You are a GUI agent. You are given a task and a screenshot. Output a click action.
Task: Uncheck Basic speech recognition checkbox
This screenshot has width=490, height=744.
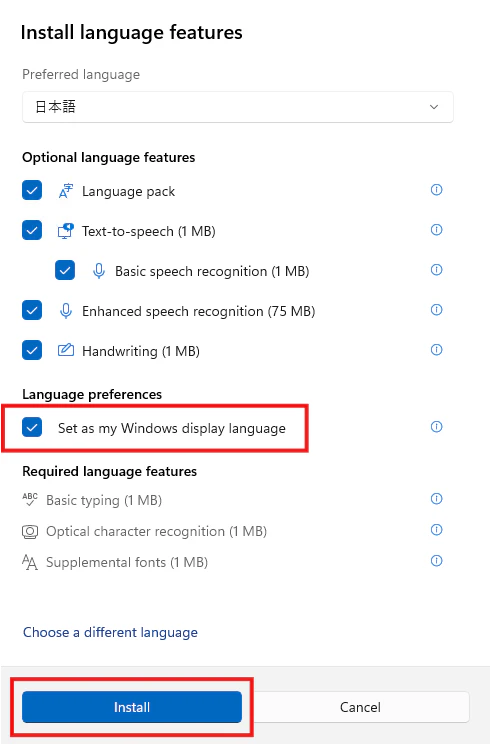click(x=65, y=270)
